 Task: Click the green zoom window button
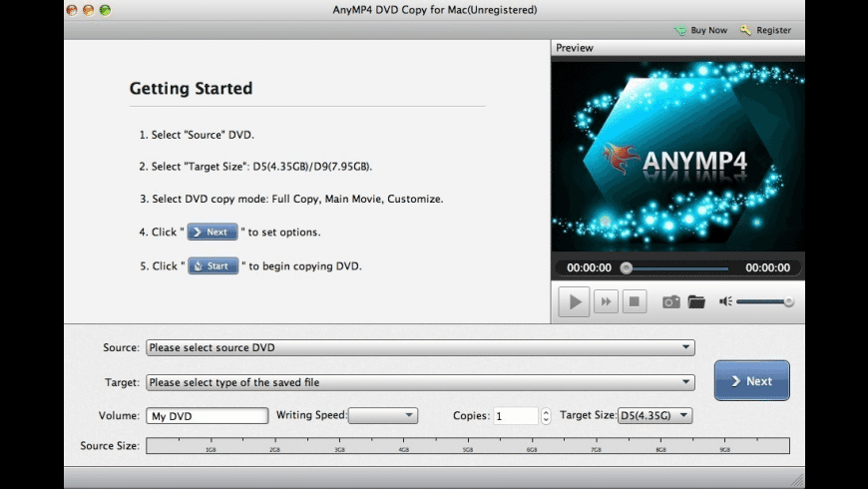105,10
